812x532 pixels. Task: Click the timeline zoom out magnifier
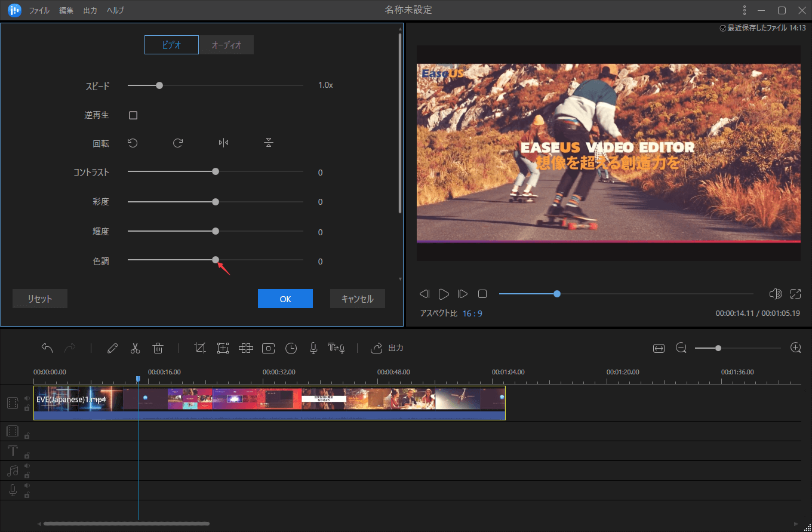(681, 348)
